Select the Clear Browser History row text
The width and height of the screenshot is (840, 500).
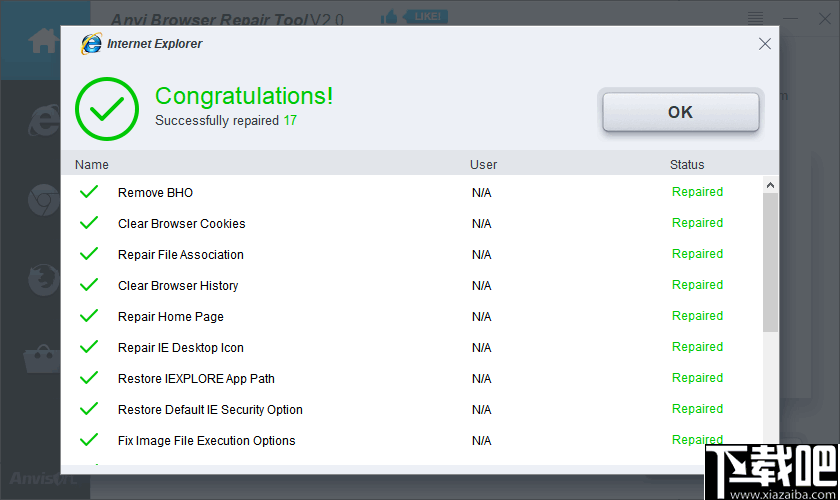click(178, 286)
